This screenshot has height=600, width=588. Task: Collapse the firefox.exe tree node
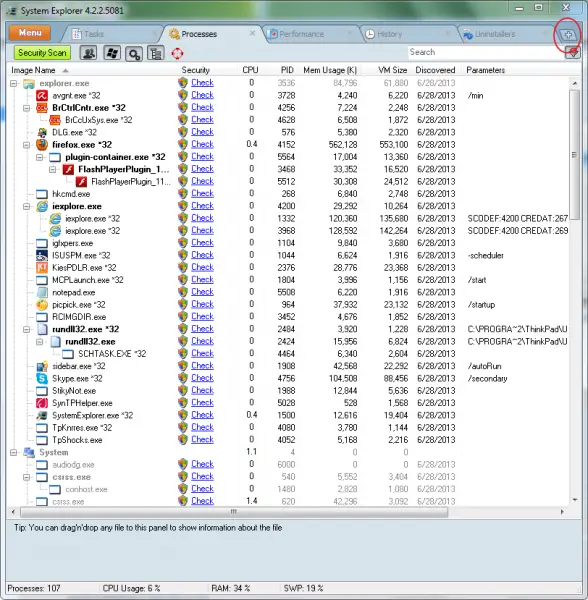(26, 145)
